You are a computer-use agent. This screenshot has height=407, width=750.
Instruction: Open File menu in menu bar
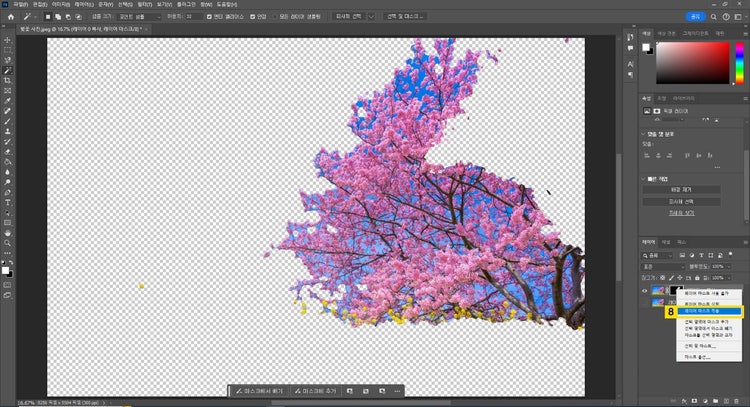pos(21,4)
